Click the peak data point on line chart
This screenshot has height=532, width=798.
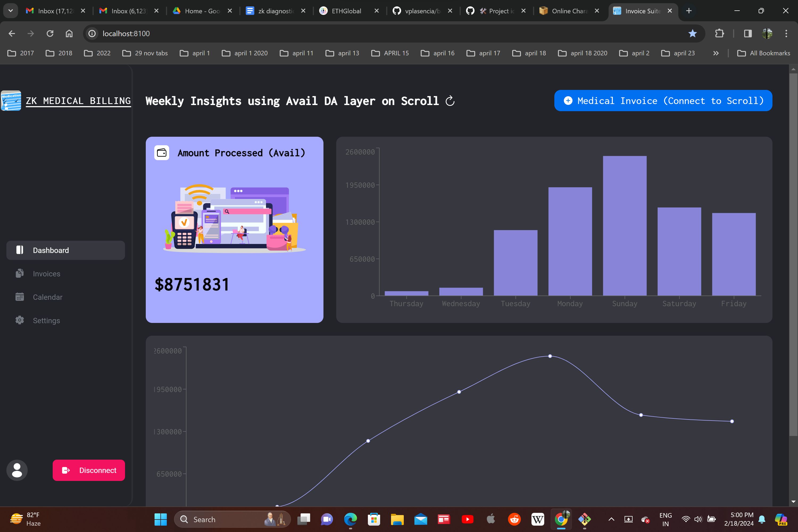click(550, 356)
